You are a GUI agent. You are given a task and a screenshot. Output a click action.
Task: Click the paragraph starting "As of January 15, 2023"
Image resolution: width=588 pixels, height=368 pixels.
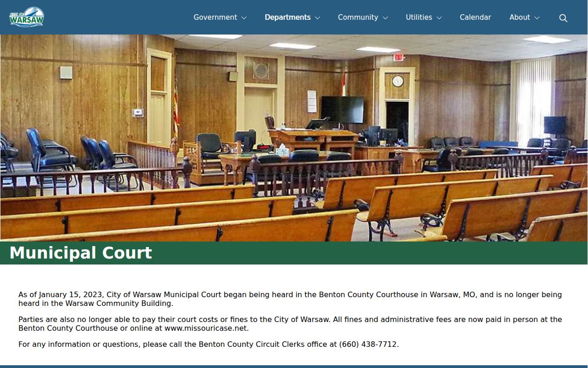[x=290, y=299]
